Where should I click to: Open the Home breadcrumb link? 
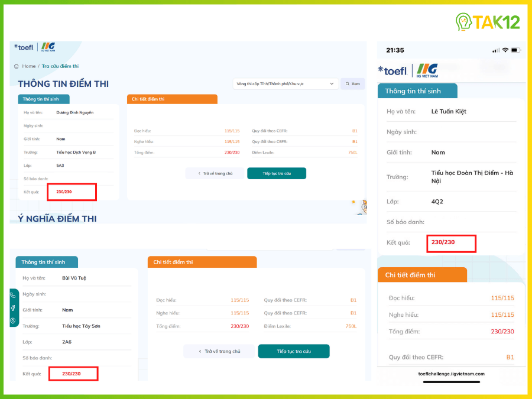coord(29,66)
